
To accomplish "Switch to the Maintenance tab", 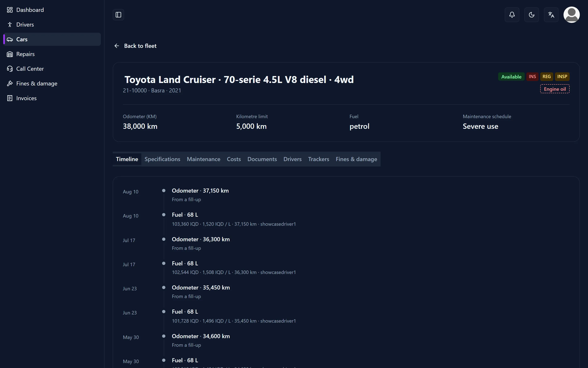I will (x=203, y=159).
